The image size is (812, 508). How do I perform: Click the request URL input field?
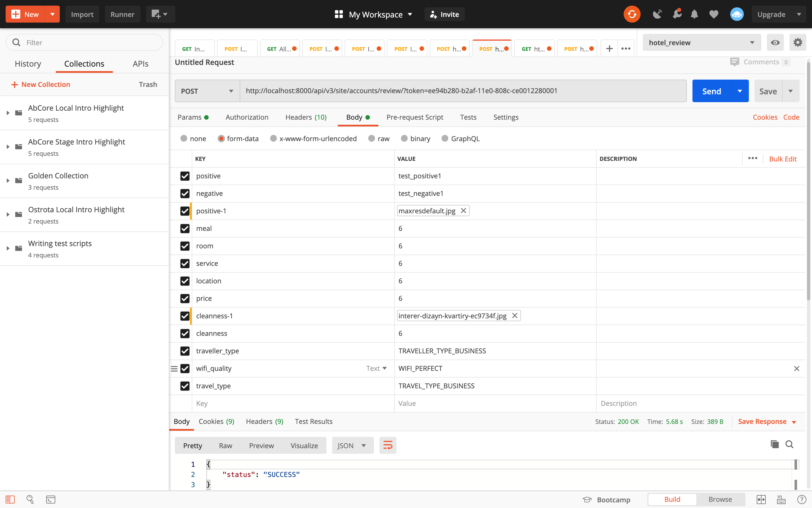pos(463,91)
